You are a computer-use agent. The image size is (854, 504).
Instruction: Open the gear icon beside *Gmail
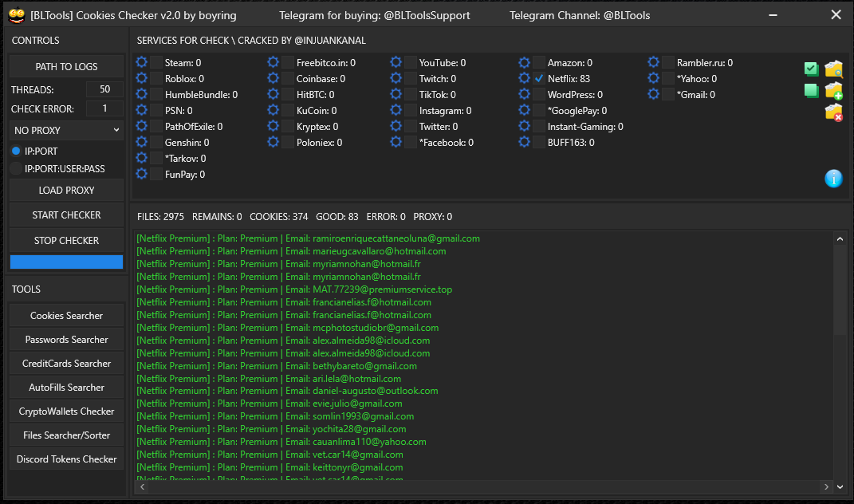654,94
